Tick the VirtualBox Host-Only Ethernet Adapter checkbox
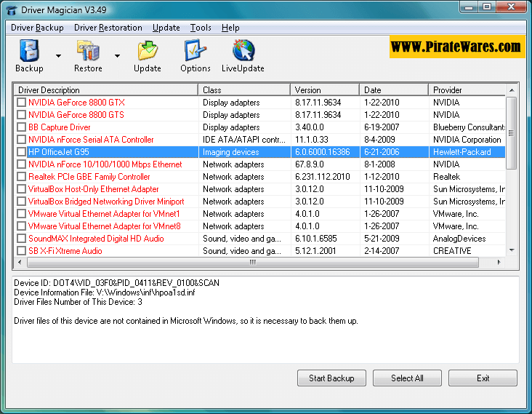 pyautogui.click(x=21, y=189)
